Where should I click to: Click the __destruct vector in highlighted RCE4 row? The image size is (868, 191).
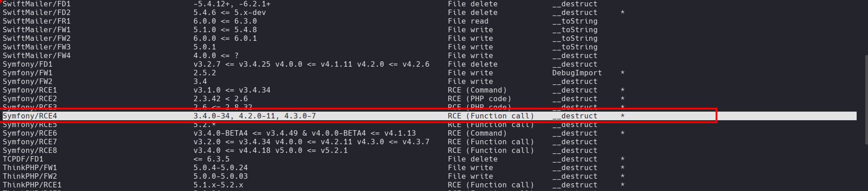(x=575, y=116)
